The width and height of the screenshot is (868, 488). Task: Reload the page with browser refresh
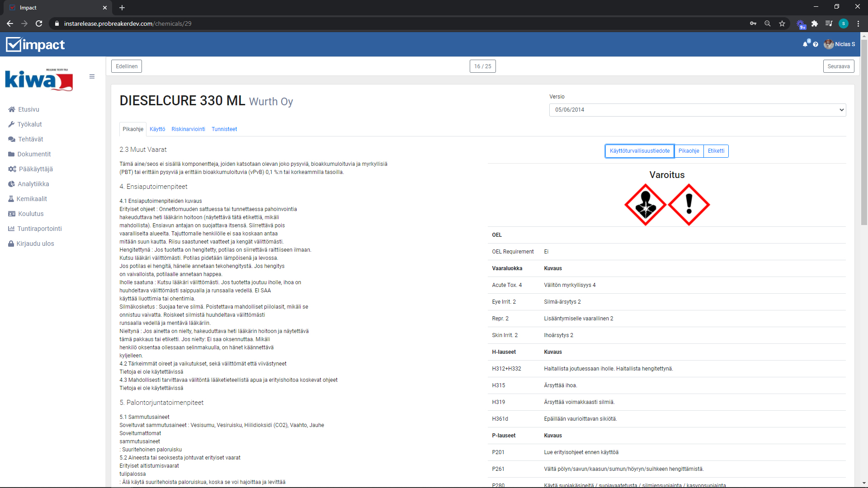[39, 23]
